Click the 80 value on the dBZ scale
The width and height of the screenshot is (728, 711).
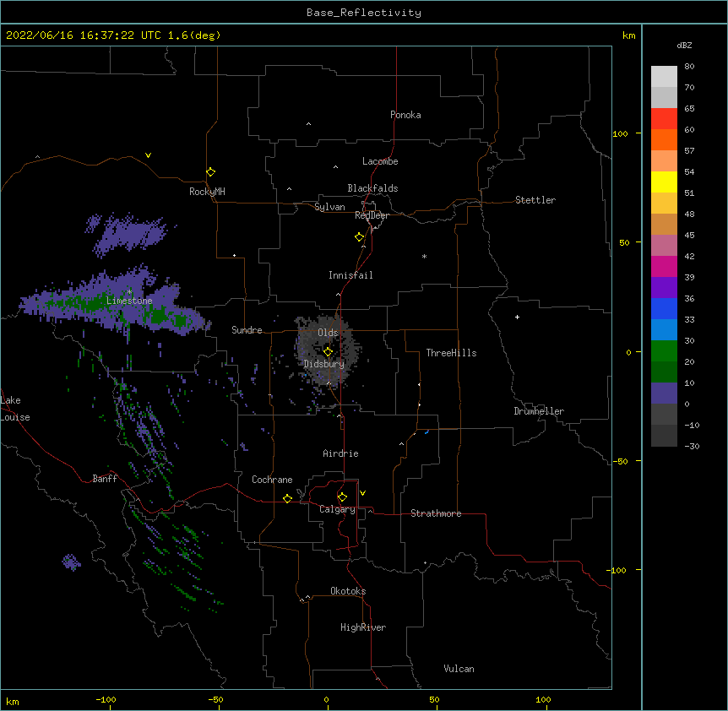(x=689, y=67)
